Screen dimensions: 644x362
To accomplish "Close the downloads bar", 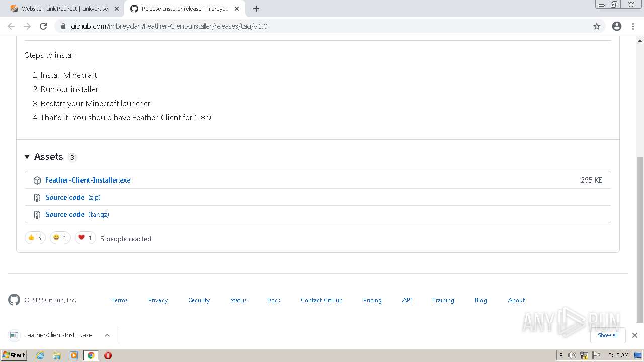I will tap(635, 335).
